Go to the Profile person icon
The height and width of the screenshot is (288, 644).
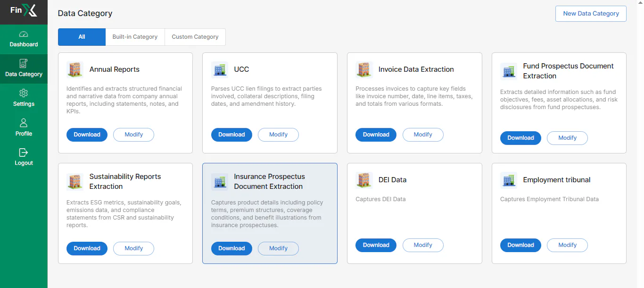[x=24, y=123]
